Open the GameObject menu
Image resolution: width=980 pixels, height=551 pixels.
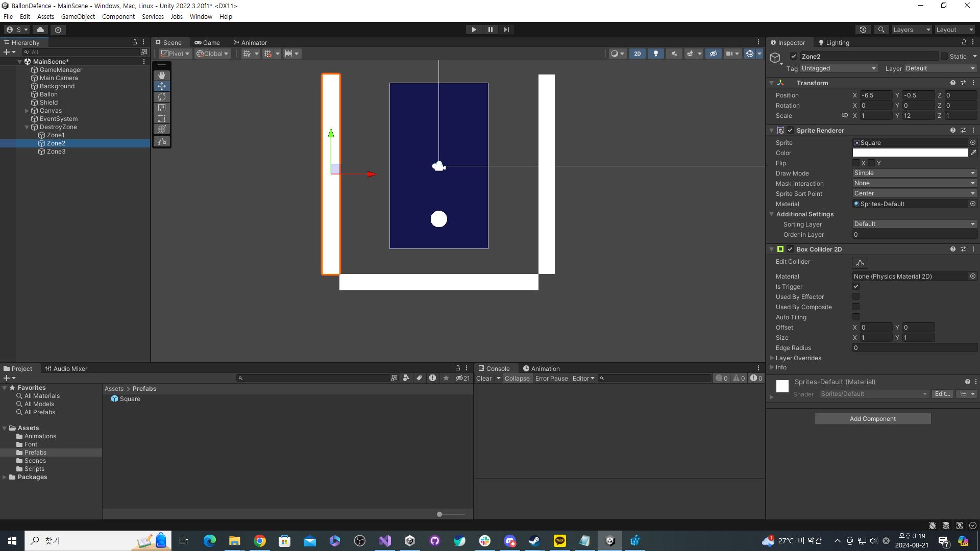(78, 17)
